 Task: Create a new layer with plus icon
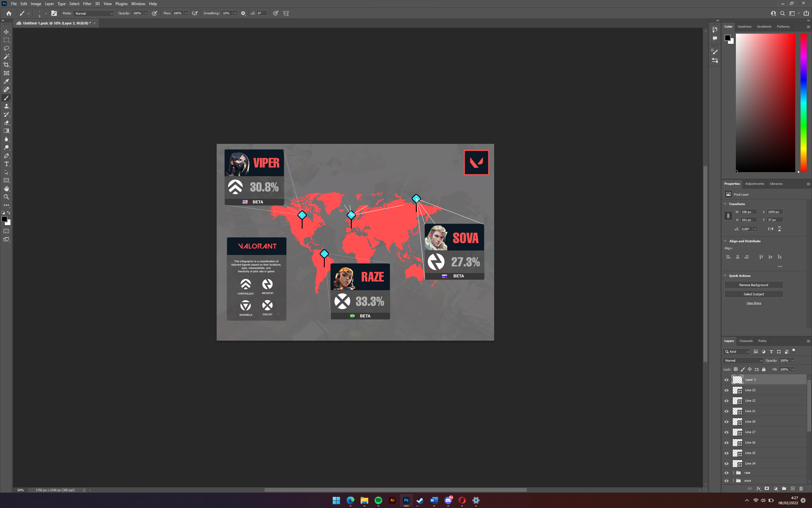coord(793,489)
